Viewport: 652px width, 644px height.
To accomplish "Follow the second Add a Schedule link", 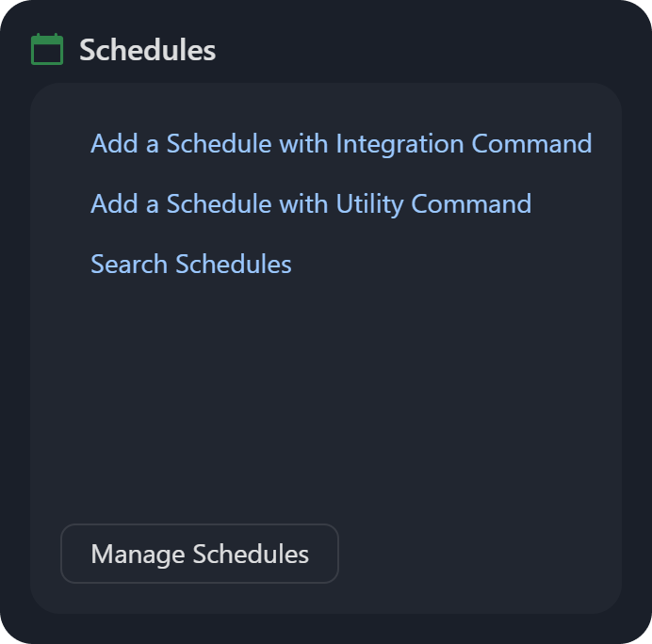I will click(x=311, y=204).
